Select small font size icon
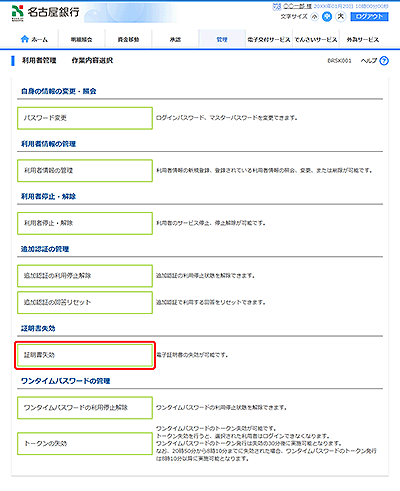Viewport: 400px width, 491px height. pyautogui.click(x=314, y=17)
